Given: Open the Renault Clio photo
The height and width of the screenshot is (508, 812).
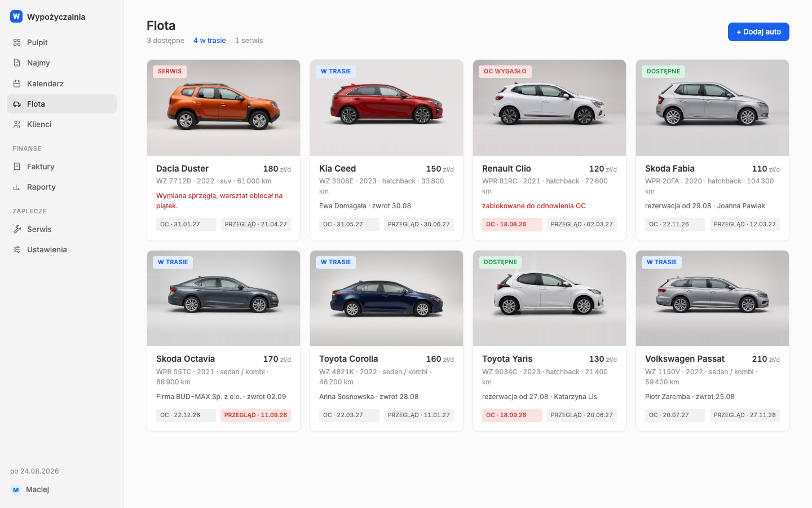Looking at the screenshot, I should click(x=549, y=108).
